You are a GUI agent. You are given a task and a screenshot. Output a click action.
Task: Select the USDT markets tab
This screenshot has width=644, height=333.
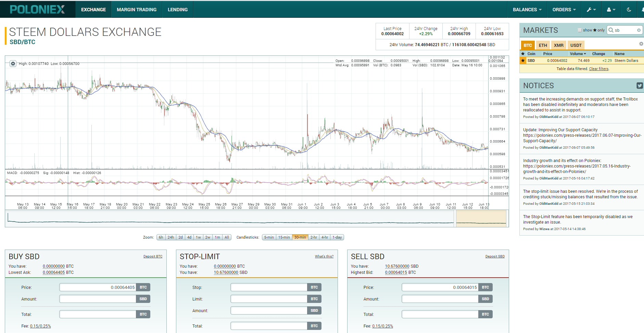click(576, 45)
